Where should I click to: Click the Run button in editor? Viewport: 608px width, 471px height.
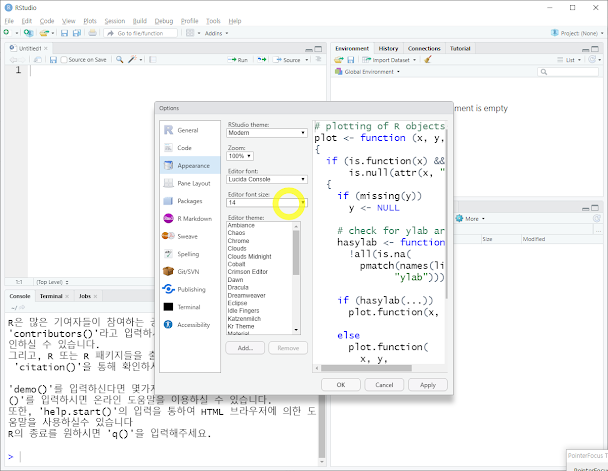tap(238, 60)
